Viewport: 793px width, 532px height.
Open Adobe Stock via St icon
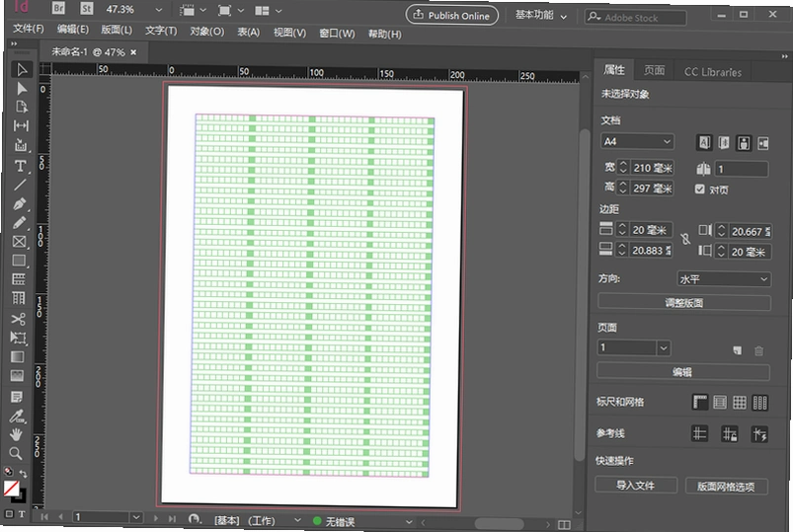(x=87, y=9)
